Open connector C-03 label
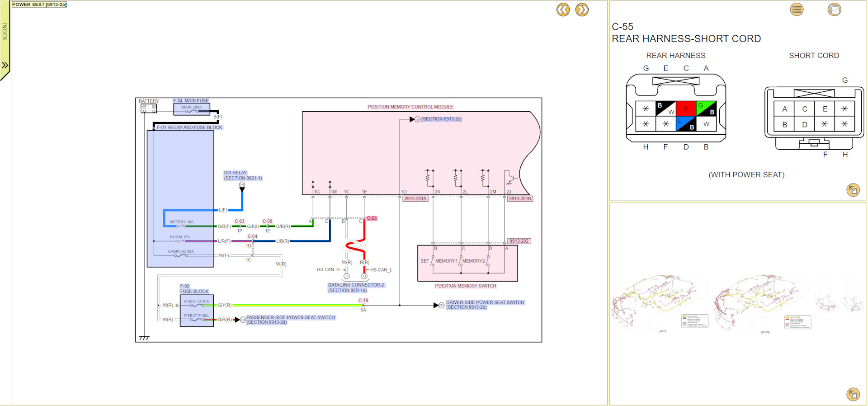This screenshot has width=868, height=406. tap(240, 222)
